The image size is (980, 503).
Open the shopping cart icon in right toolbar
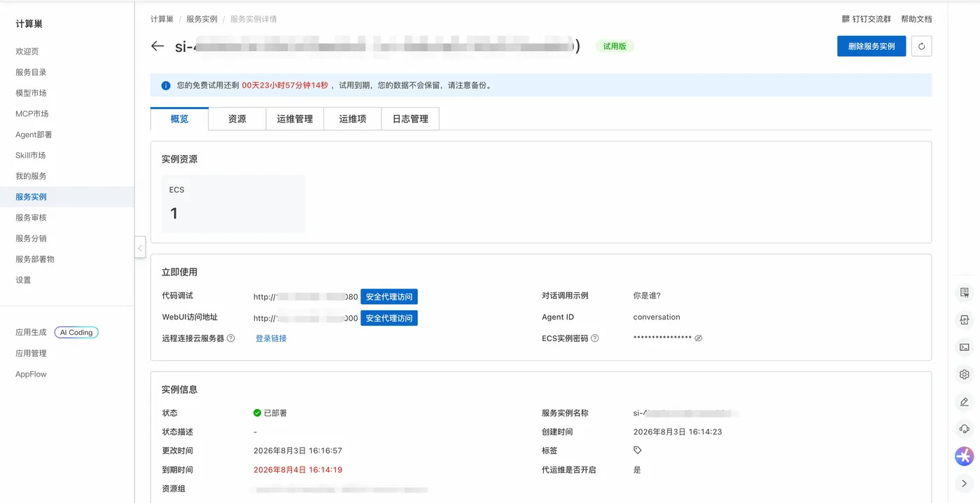click(x=965, y=292)
